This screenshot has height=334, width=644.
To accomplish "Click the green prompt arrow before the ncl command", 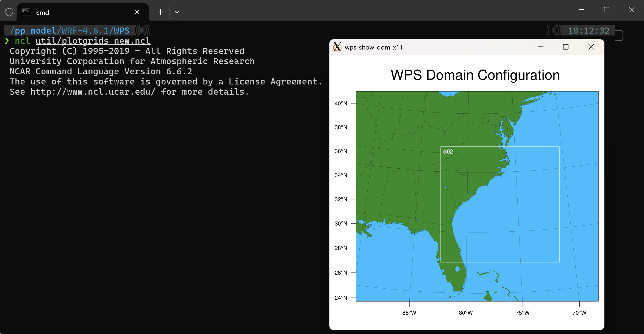I will point(7,41).
